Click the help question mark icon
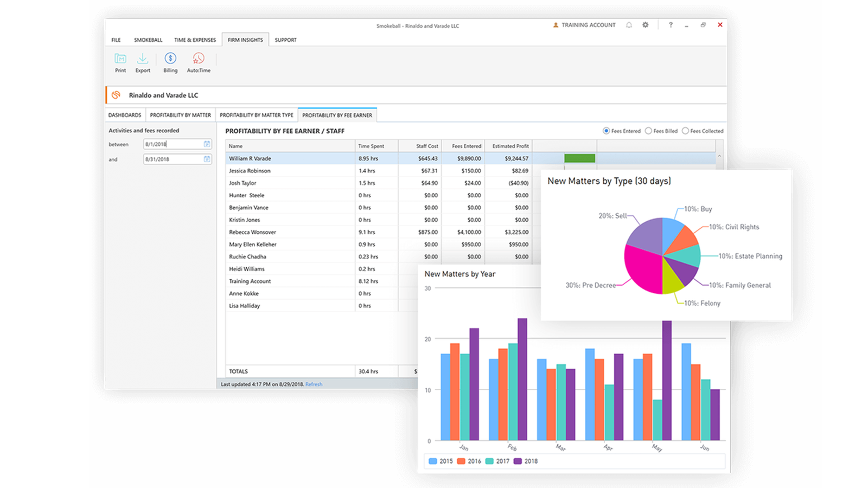Screen dimensions: 868x488 pyautogui.click(x=671, y=25)
